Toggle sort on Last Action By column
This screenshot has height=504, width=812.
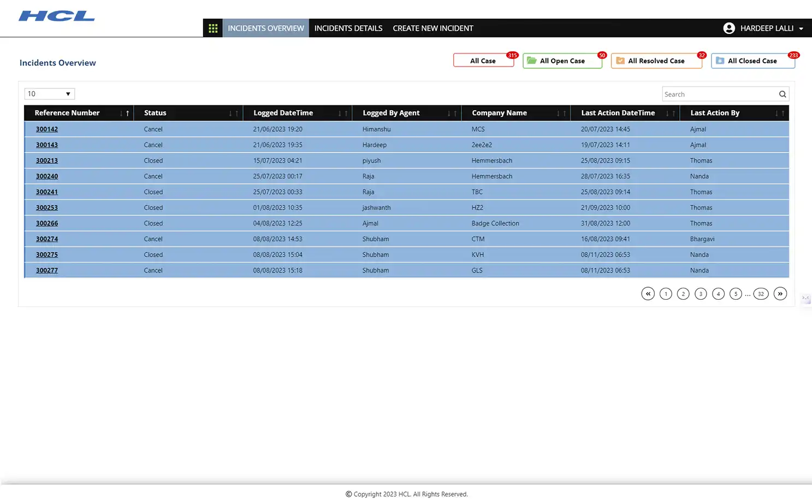(781, 113)
